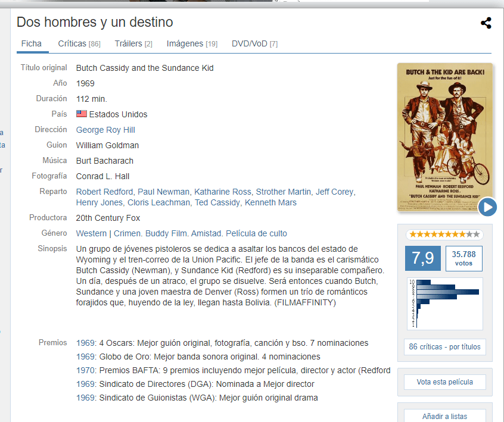Viewport: 504px width, 422px height.
Task: Go to the DVD/VoD tab
Action: [254, 43]
